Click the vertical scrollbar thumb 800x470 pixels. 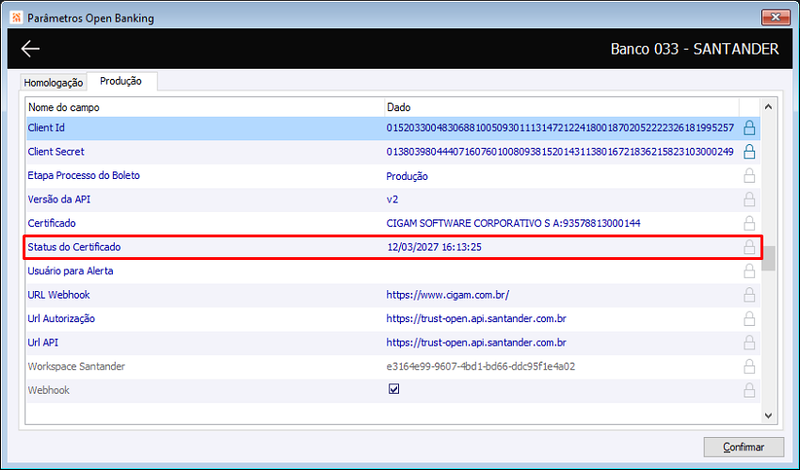[768, 258]
